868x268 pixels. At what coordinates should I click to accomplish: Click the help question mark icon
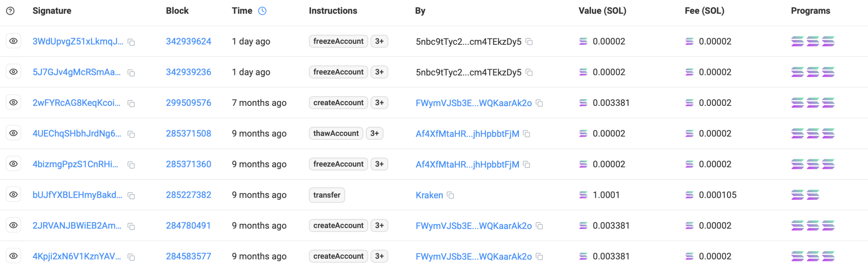pos(11,11)
